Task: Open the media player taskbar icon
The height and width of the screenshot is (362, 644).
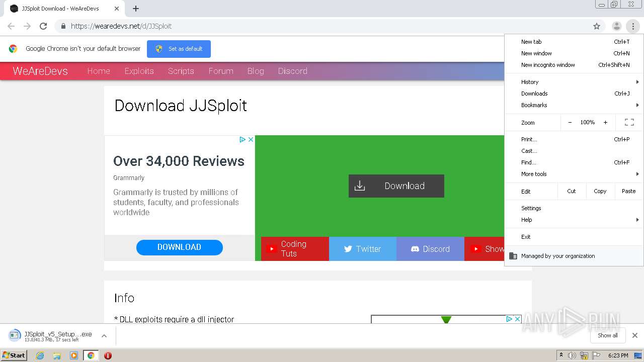Action: tap(74, 355)
